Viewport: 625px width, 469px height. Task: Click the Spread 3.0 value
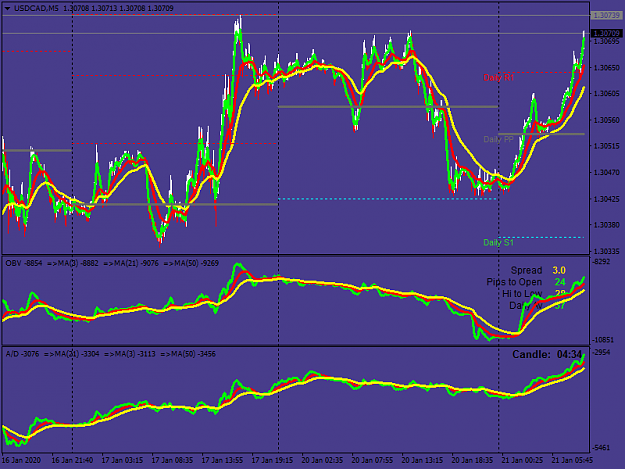[559, 270]
